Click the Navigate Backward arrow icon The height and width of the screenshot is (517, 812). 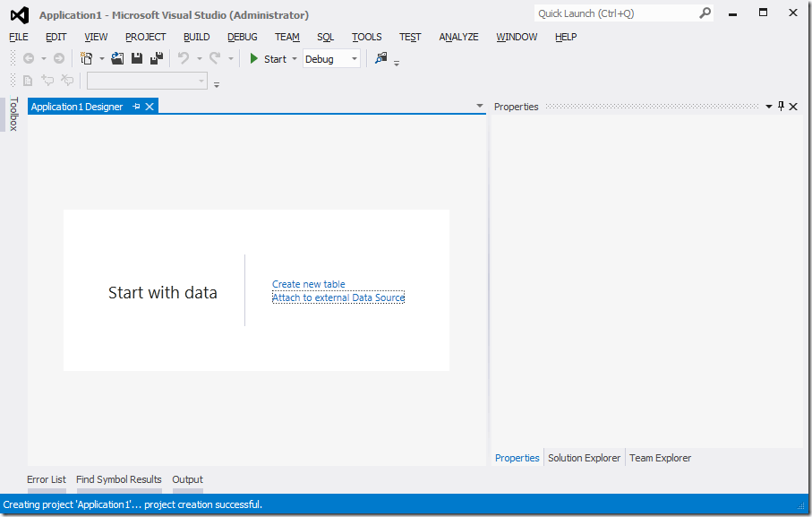[29, 58]
